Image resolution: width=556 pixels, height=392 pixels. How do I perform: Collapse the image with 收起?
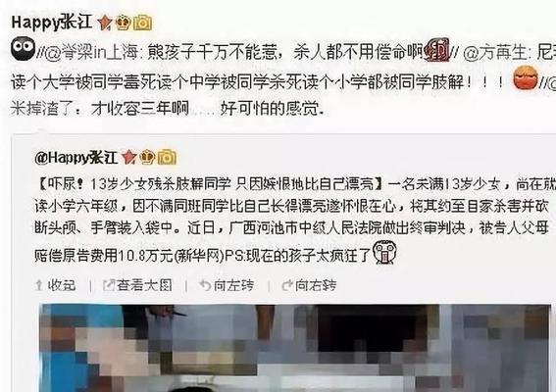[x=56, y=285]
